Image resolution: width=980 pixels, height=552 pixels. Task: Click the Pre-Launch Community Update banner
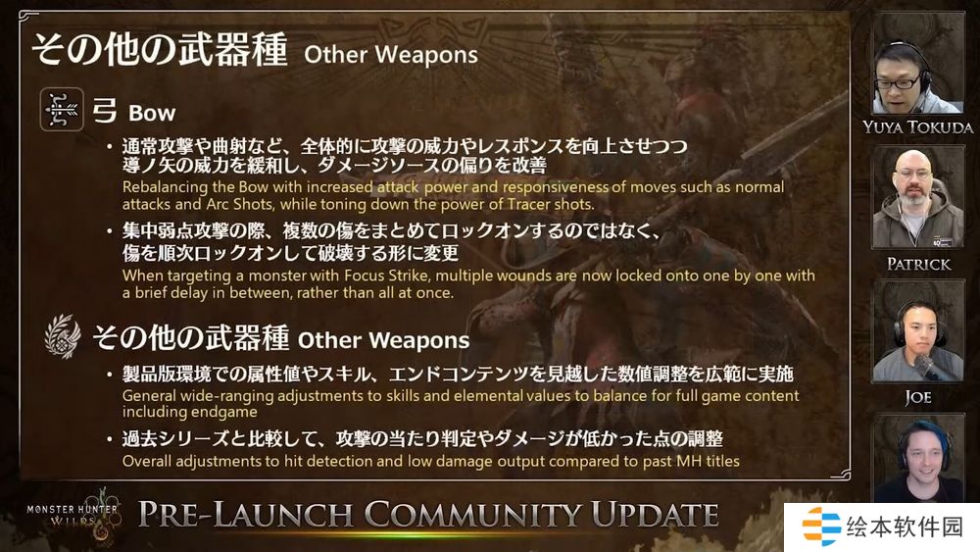click(428, 515)
